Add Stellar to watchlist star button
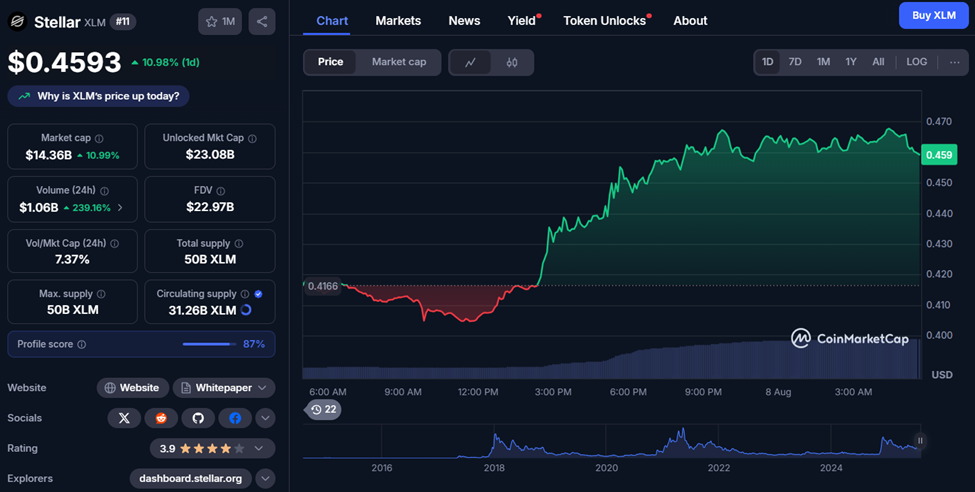The image size is (975, 492). click(x=220, y=22)
